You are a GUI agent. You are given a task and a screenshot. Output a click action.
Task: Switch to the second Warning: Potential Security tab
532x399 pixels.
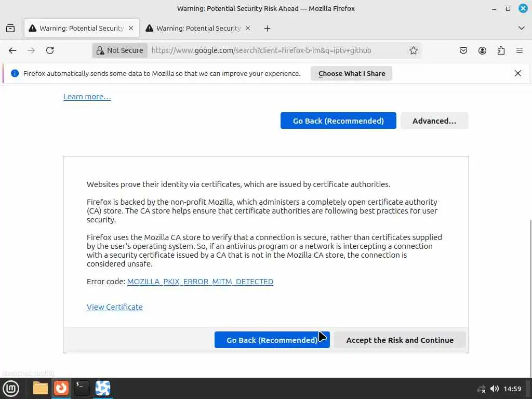click(198, 28)
